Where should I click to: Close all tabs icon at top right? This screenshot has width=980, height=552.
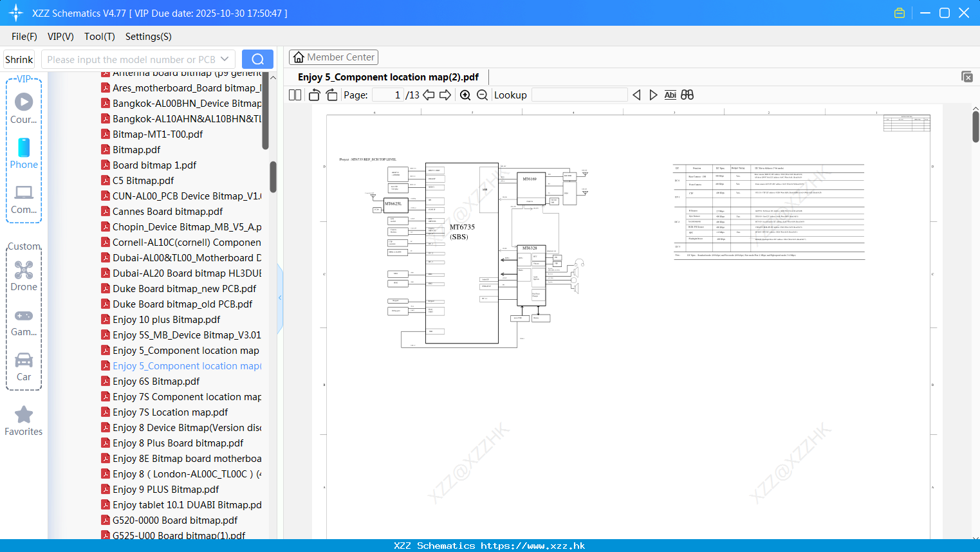click(966, 77)
